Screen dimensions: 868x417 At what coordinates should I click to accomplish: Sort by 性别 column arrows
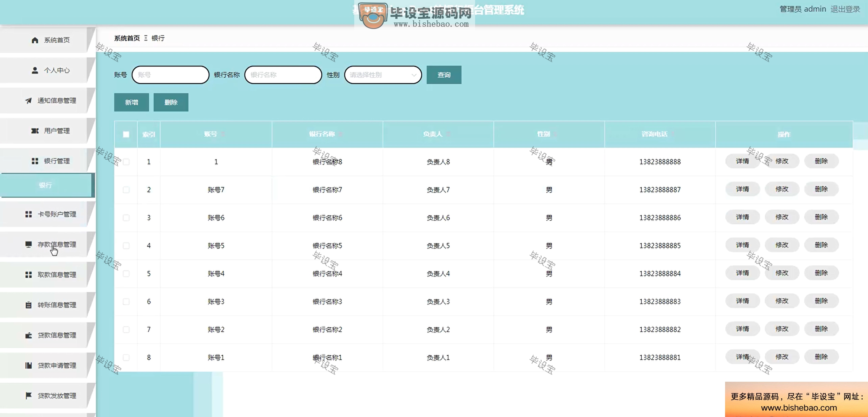click(x=555, y=134)
